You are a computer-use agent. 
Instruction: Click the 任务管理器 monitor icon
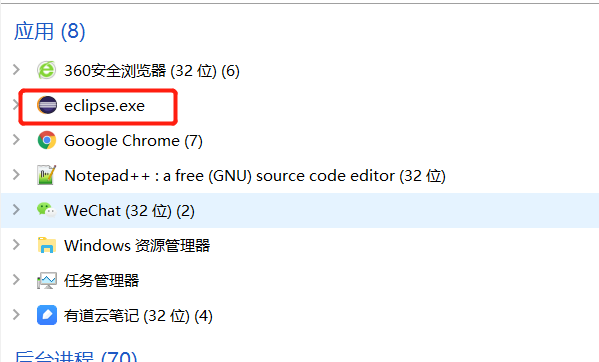coord(47,281)
